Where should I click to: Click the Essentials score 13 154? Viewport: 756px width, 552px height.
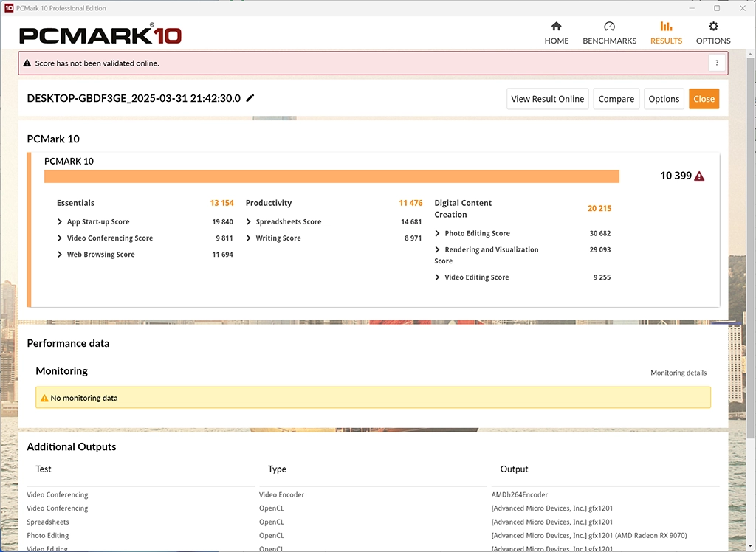click(x=221, y=203)
